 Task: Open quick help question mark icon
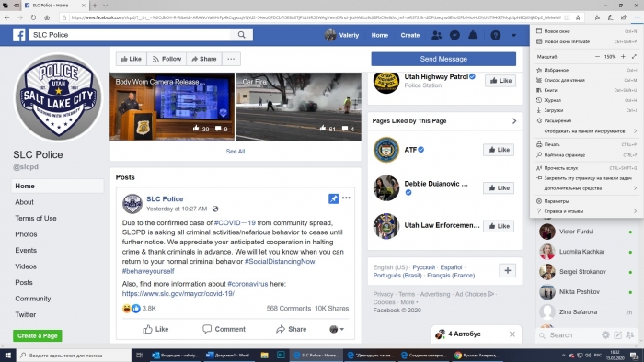496,35
